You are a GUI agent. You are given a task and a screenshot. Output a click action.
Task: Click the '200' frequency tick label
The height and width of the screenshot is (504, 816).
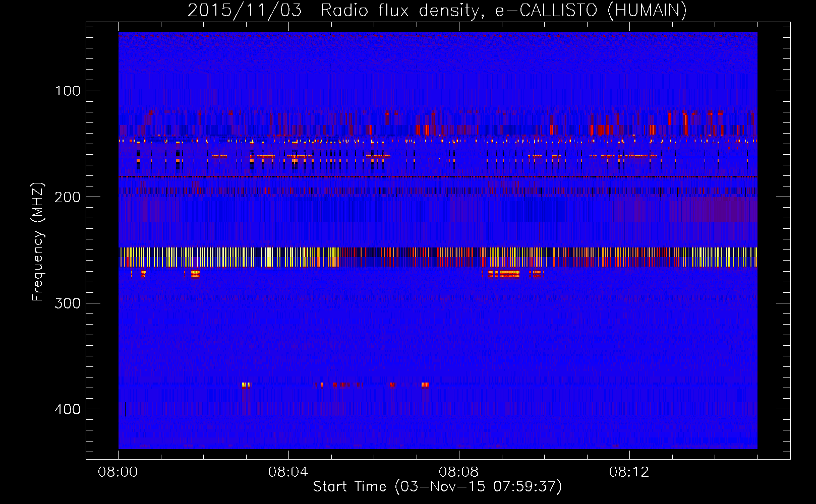coord(68,197)
